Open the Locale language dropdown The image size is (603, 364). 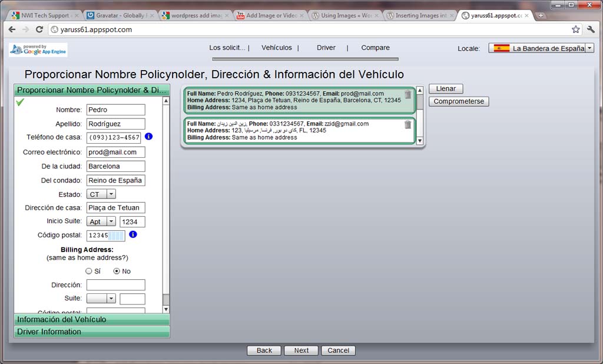point(589,48)
